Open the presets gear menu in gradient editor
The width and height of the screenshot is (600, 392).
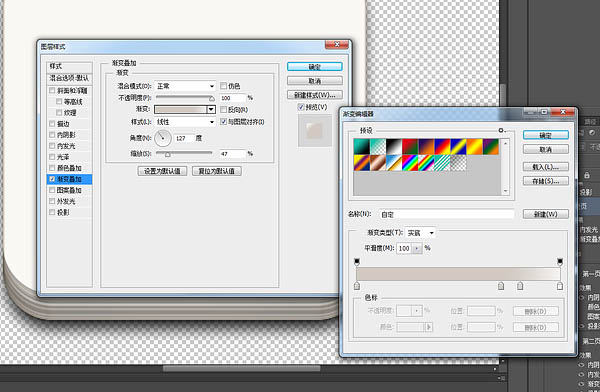[502, 131]
